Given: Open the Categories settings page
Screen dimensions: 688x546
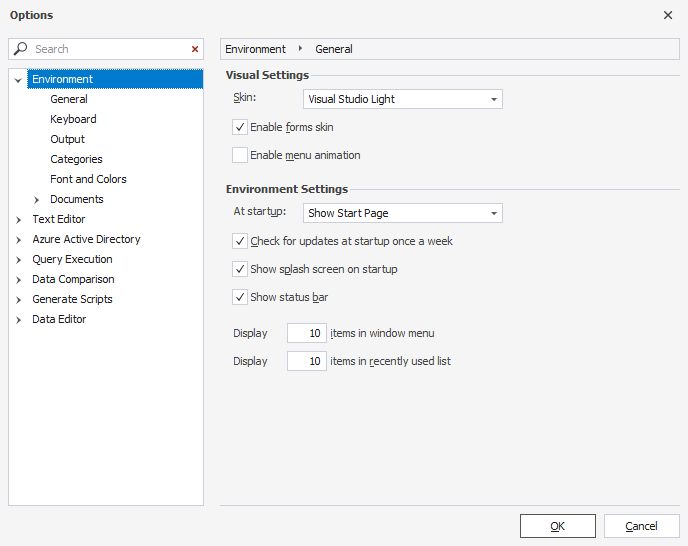Looking at the screenshot, I should (x=76, y=159).
